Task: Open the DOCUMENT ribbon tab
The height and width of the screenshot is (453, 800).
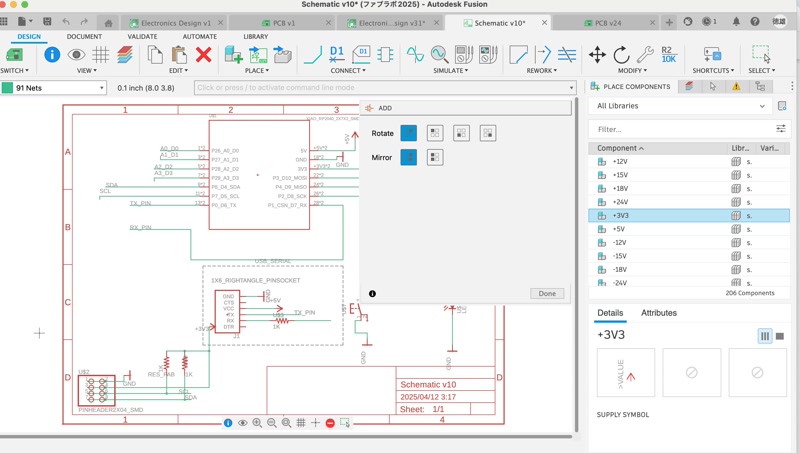Action: 84,37
